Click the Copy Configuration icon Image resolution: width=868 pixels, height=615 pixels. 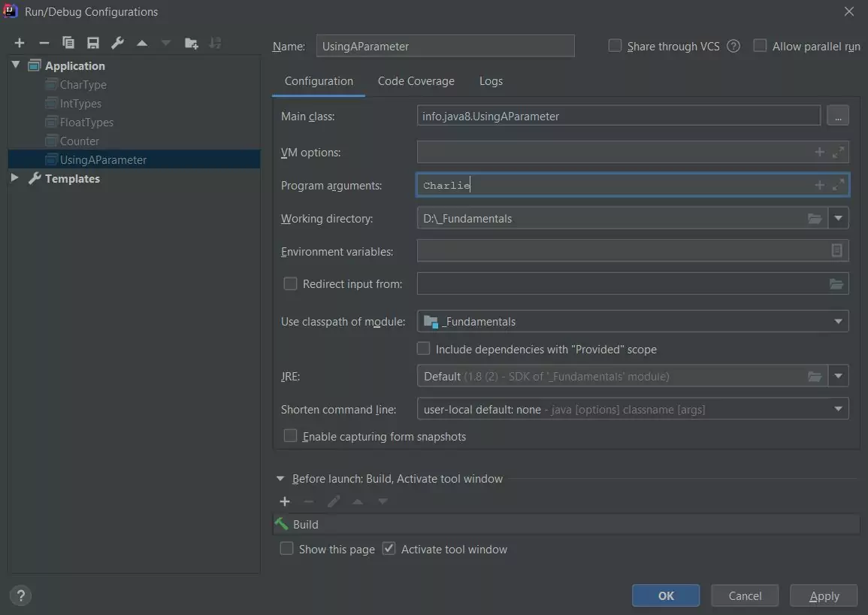click(x=68, y=43)
